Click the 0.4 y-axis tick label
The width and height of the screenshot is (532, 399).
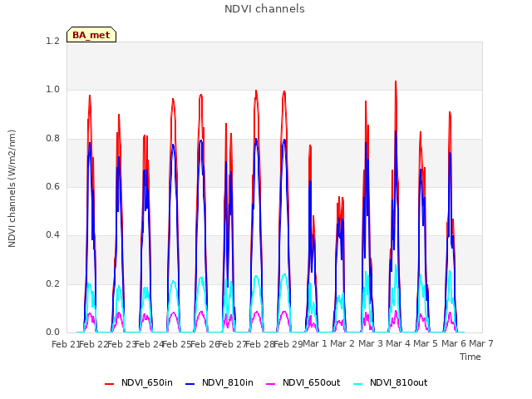[x=52, y=234]
